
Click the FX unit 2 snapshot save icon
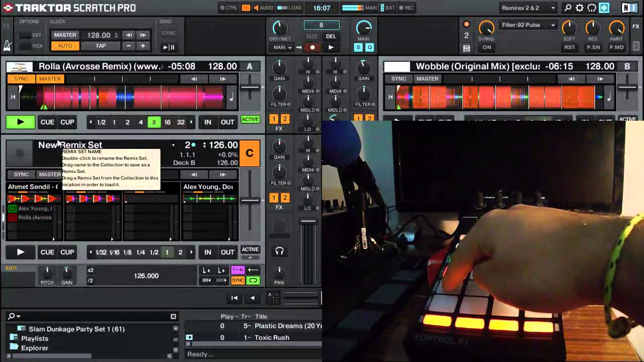click(x=466, y=48)
